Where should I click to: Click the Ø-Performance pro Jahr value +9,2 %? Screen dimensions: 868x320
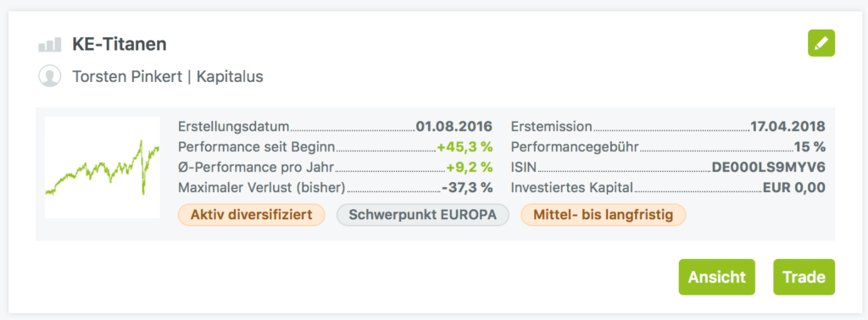coord(469,168)
